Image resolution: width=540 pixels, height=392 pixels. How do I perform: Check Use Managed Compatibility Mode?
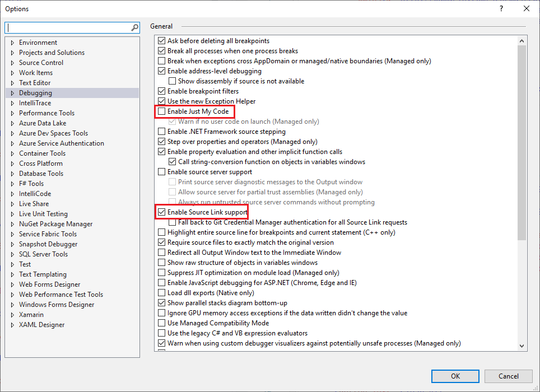coord(161,323)
